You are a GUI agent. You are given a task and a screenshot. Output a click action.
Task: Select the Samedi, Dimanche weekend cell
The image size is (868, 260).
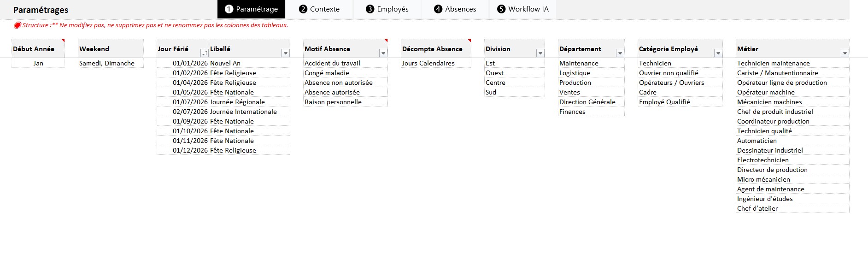tap(111, 63)
